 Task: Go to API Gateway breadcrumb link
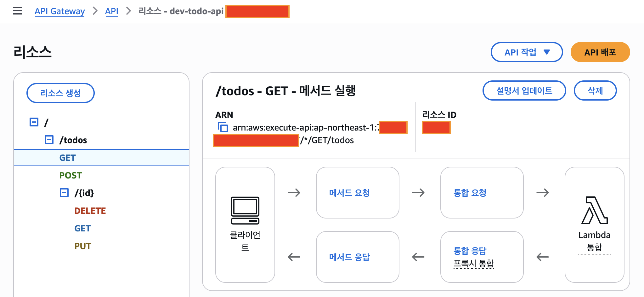point(60,11)
